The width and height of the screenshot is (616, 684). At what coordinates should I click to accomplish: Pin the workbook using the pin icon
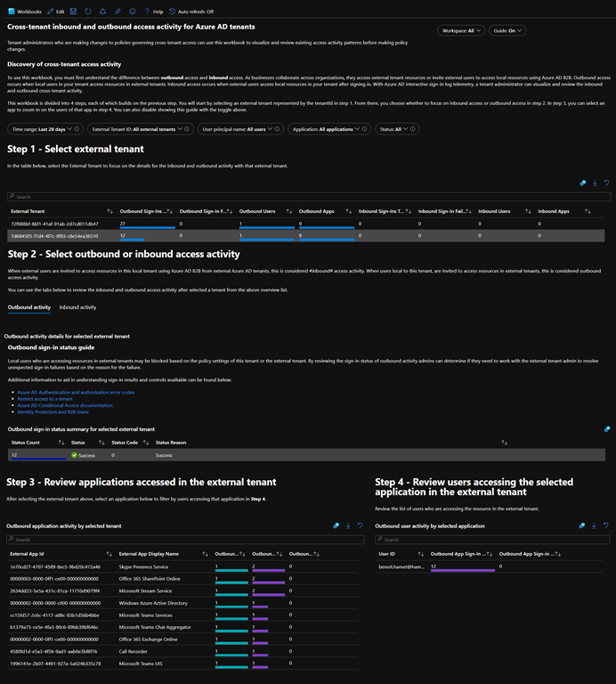118,12
